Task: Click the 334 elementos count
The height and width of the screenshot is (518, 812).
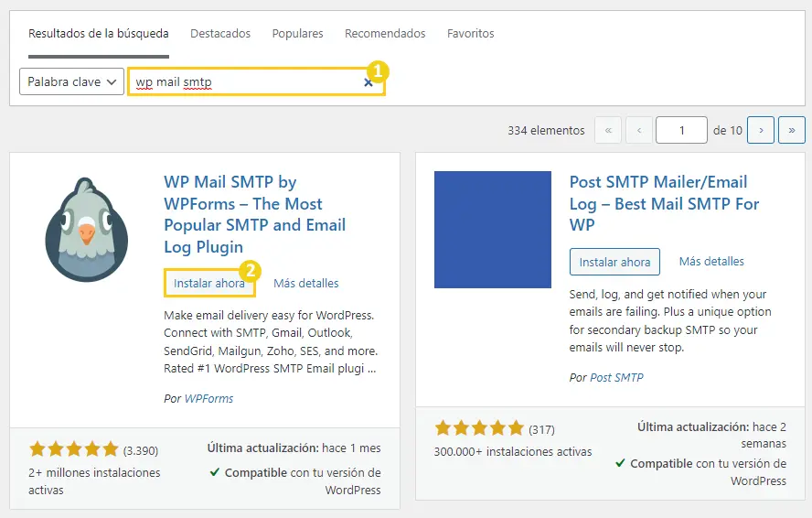Action: click(x=546, y=131)
